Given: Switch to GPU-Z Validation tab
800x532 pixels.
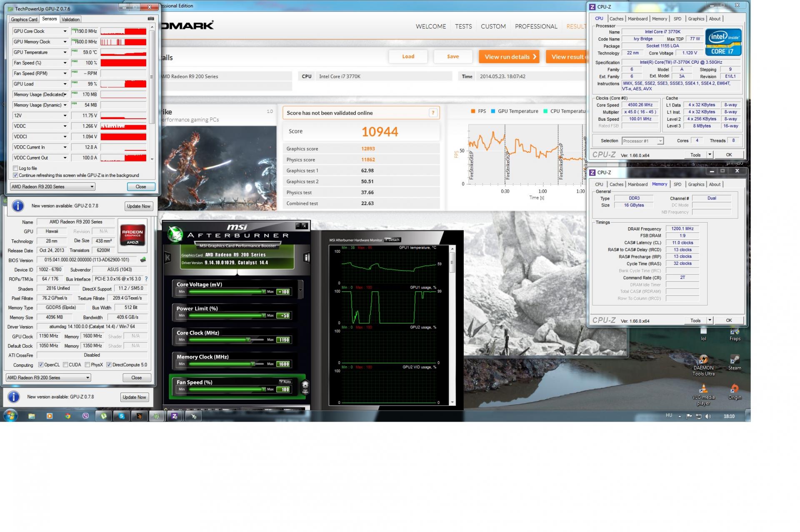Looking at the screenshot, I should click(70, 19).
